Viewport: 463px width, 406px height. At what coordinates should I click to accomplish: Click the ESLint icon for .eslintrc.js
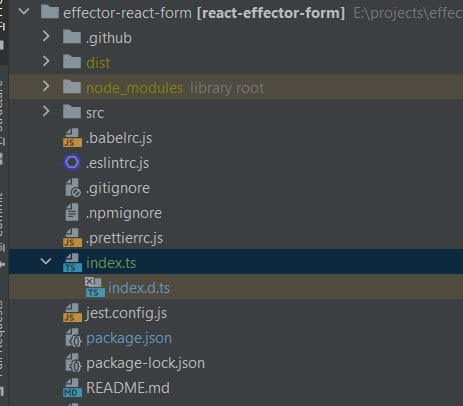click(72, 163)
